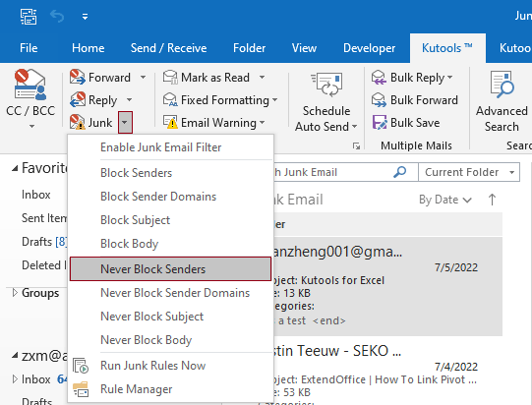The height and width of the screenshot is (405, 532).
Task: Expand the Junk dropdown arrow
Action: [x=125, y=123]
